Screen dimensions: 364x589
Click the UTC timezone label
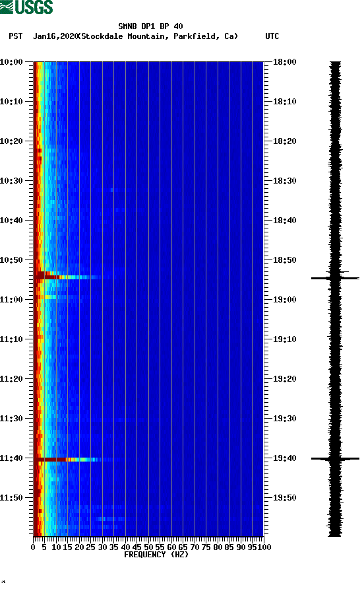(x=272, y=36)
